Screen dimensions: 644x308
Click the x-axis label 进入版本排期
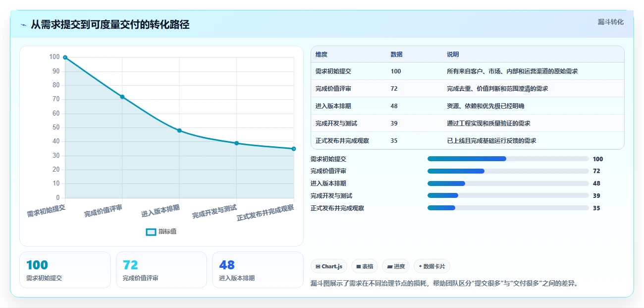[x=161, y=210]
